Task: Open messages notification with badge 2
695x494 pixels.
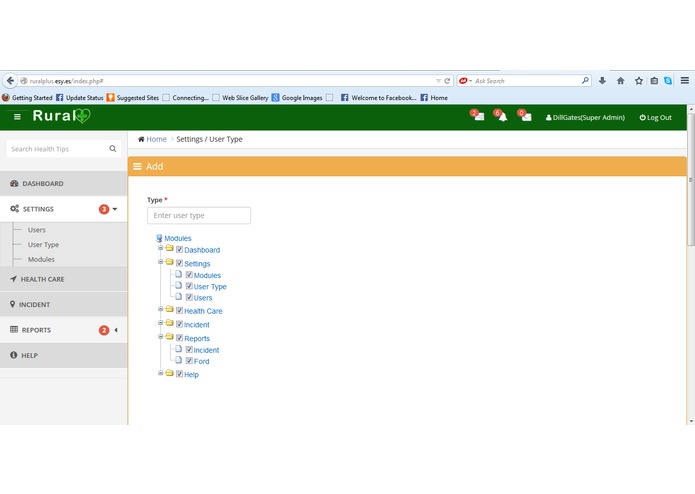Action: (x=477, y=115)
